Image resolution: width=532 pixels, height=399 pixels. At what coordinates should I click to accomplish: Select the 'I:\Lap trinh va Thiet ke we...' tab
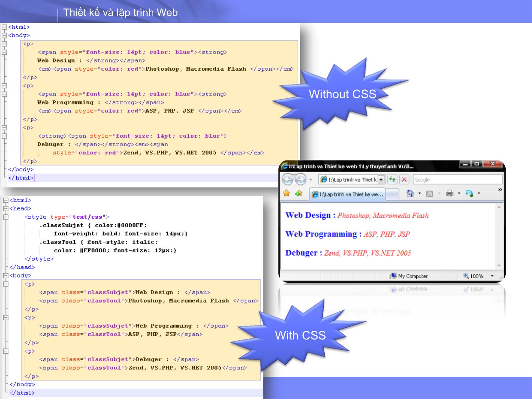pyautogui.click(x=347, y=195)
